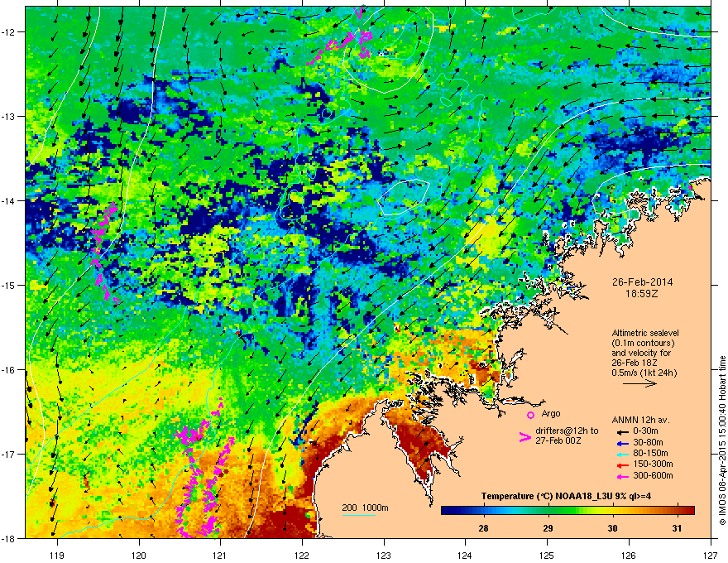Click the latitude axis label '-12'
The width and height of the screenshot is (728, 563).
pyautogui.click(x=9, y=31)
